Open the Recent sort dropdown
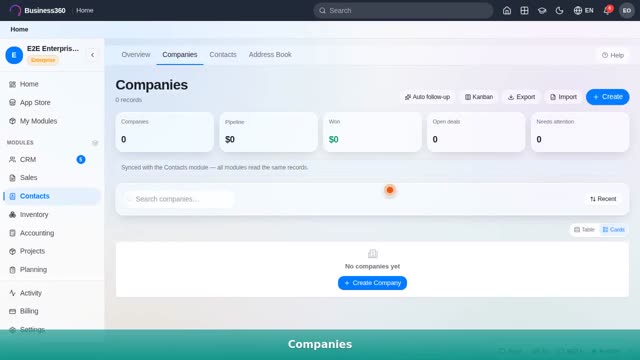Screen dimensions: 640x360 [x=603, y=199]
